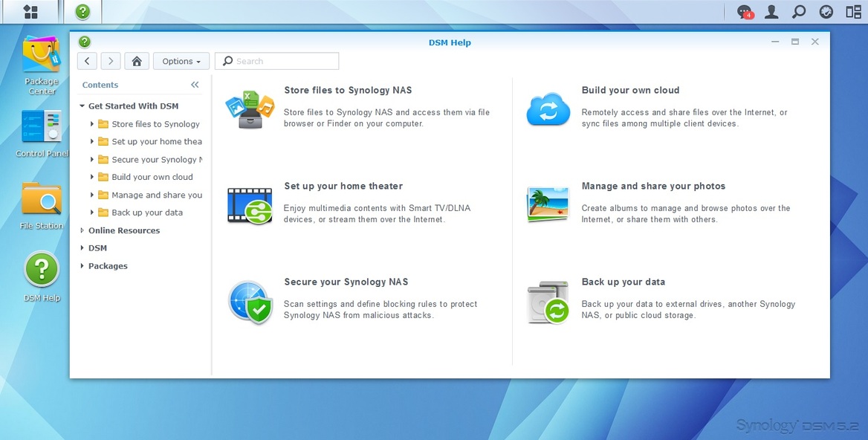Go back in DSM Help

(87, 61)
